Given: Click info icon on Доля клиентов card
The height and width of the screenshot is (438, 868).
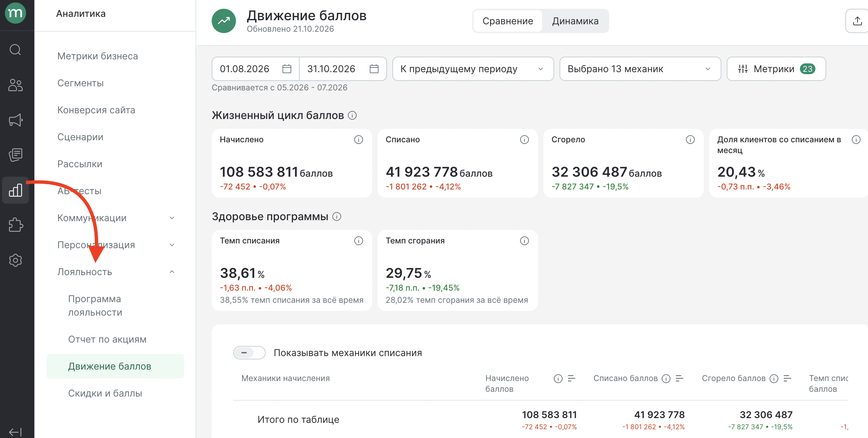Looking at the screenshot, I should [x=856, y=140].
